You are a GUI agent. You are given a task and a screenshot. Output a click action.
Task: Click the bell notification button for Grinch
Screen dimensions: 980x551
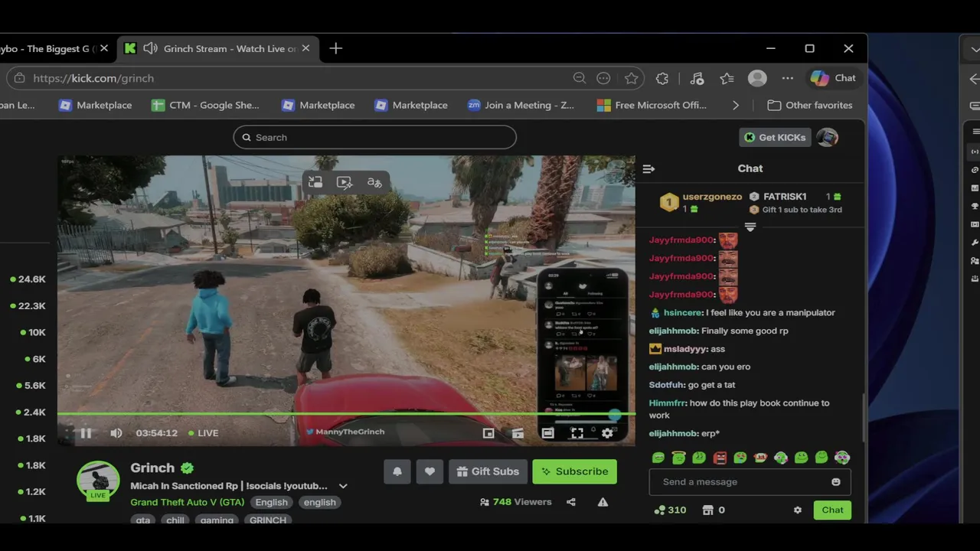coord(397,471)
